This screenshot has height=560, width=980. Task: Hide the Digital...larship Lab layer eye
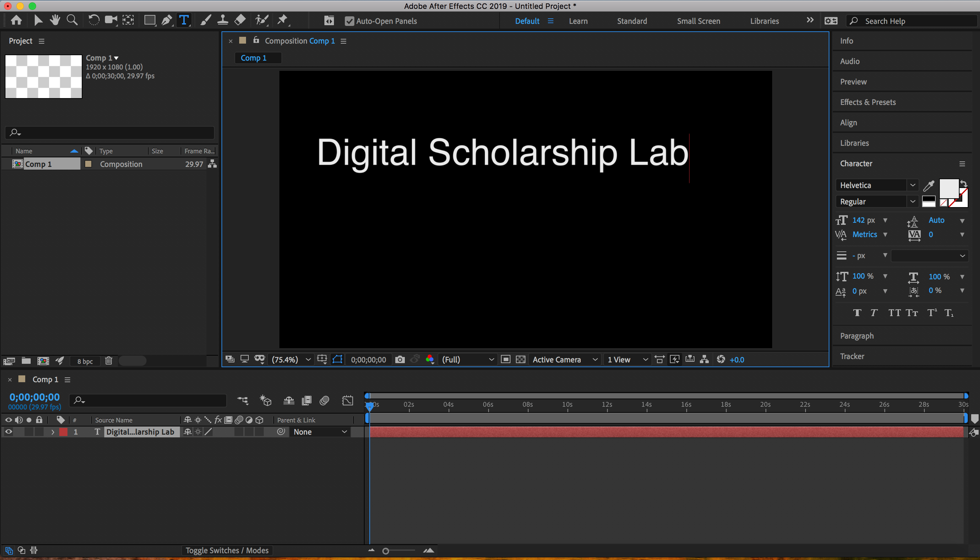[9, 432]
